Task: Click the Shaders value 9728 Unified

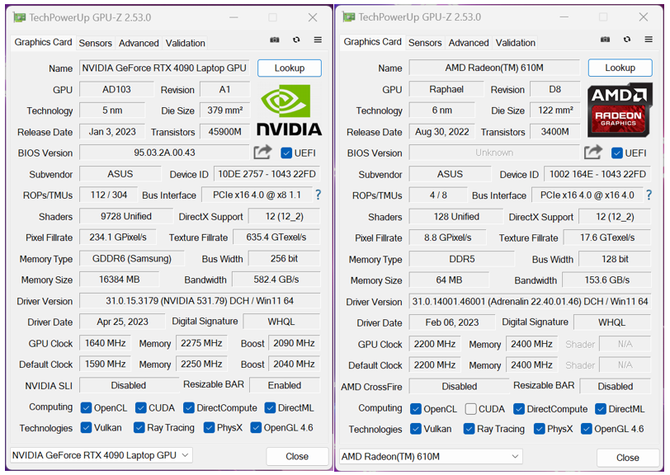Action: pos(126,216)
